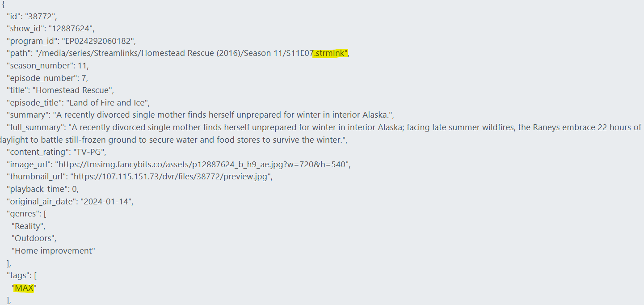This screenshot has width=644, height=305.
Task: Click the thumbnail_url preview.jpg link
Action: [171, 177]
